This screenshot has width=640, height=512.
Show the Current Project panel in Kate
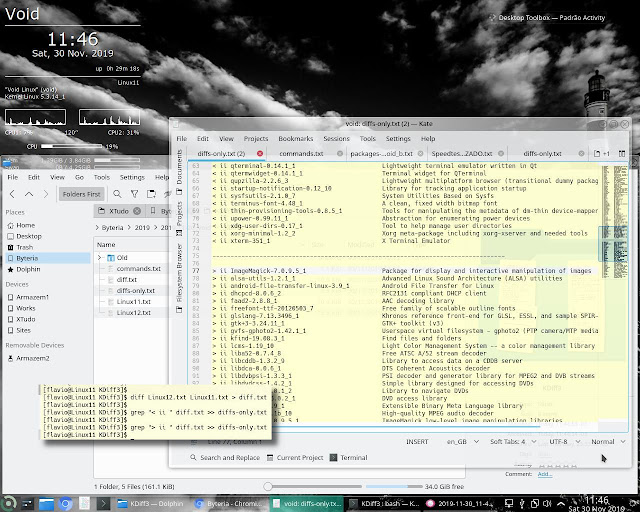pyautogui.click(x=295, y=458)
